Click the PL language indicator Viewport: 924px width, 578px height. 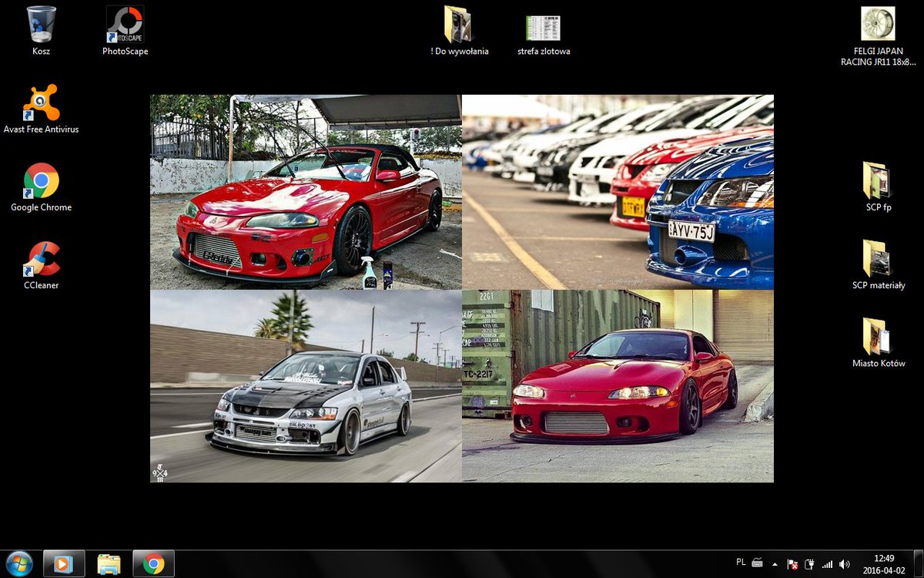pos(741,563)
